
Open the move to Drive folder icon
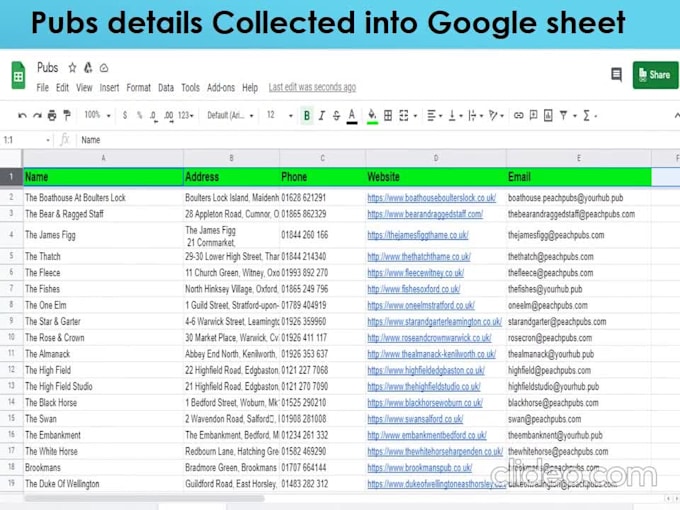coord(88,68)
